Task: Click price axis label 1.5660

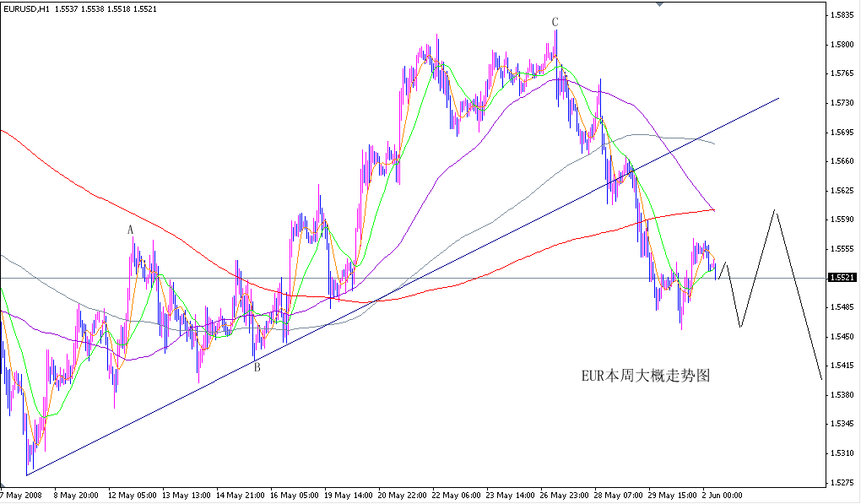Action: point(842,161)
